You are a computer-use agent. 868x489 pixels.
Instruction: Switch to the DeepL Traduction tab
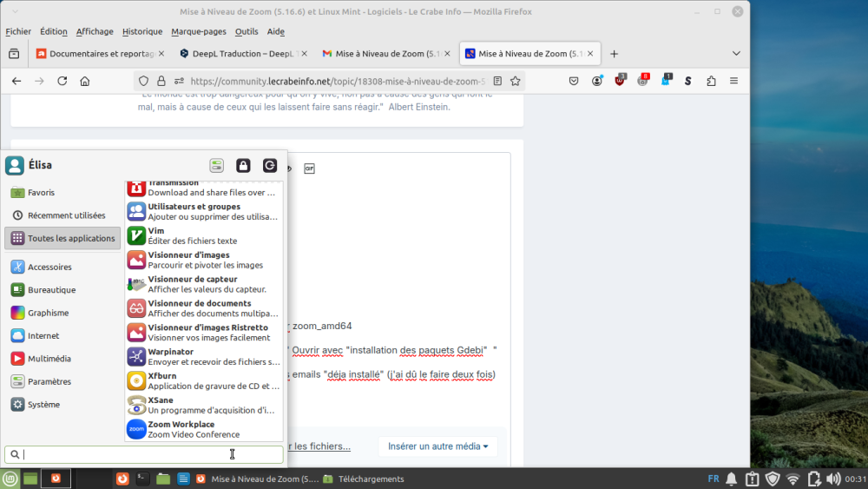(x=244, y=54)
